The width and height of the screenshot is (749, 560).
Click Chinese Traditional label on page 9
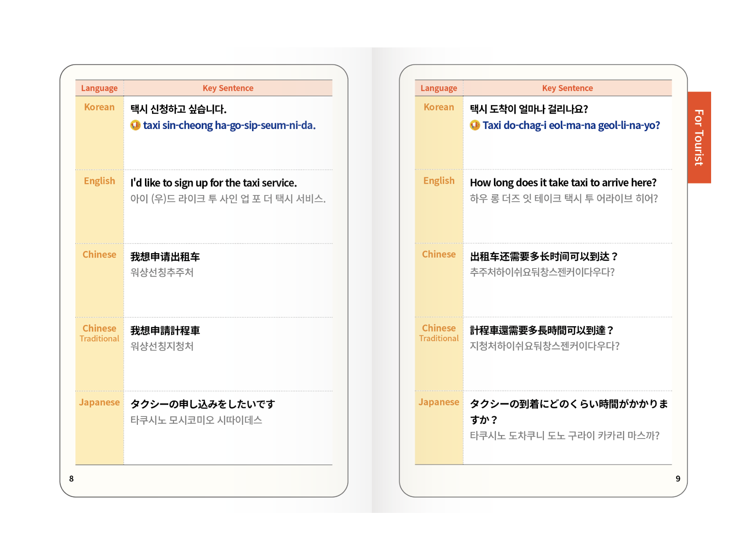pyautogui.click(x=439, y=333)
